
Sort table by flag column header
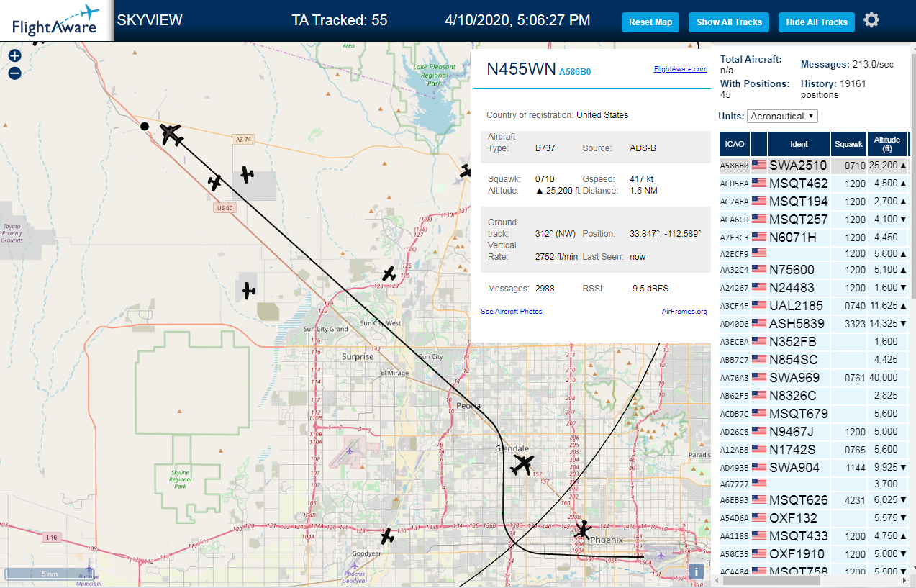pos(758,144)
